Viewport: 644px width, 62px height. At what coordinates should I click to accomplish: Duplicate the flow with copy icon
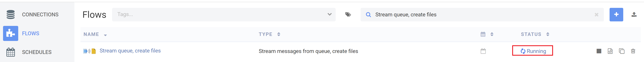coord(622,51)
